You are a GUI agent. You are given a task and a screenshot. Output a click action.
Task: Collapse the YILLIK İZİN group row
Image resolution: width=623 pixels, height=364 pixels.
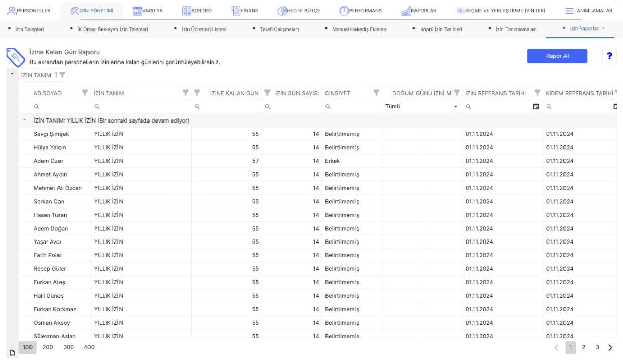[x=24, y=120]
